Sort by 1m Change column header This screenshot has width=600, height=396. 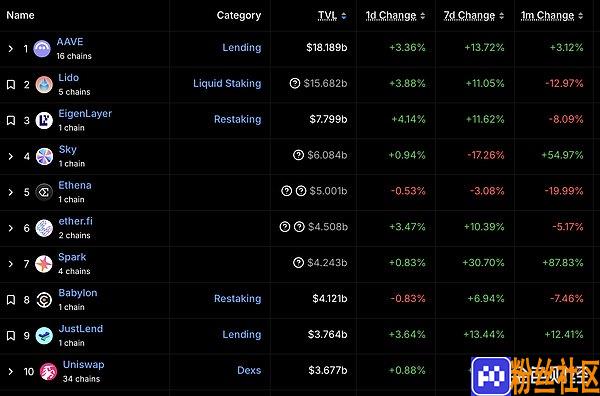552,15
